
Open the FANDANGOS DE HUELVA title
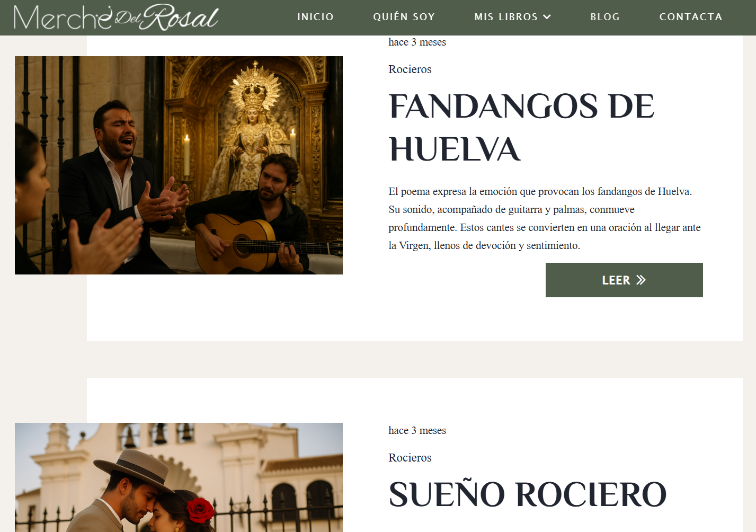[x=521, y=128]
